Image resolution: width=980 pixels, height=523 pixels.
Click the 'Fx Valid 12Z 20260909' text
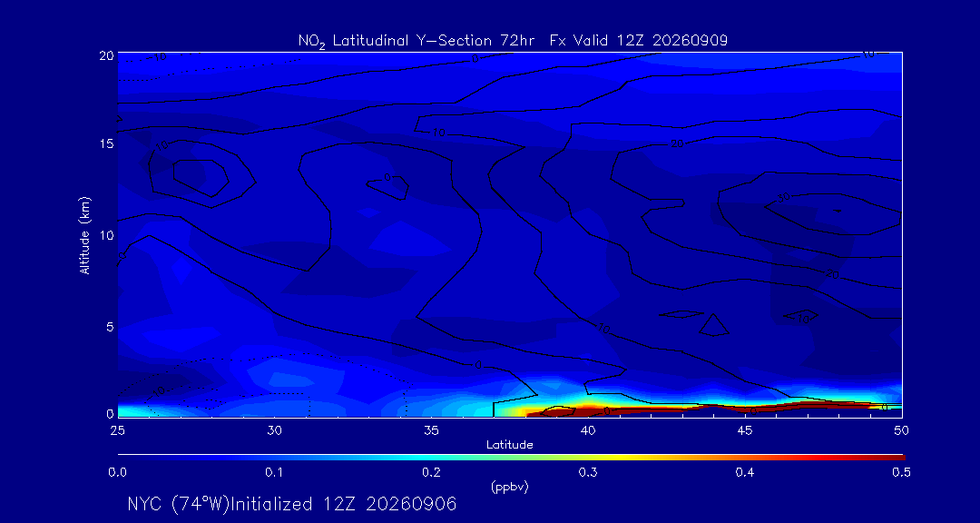tap(639, 40)
